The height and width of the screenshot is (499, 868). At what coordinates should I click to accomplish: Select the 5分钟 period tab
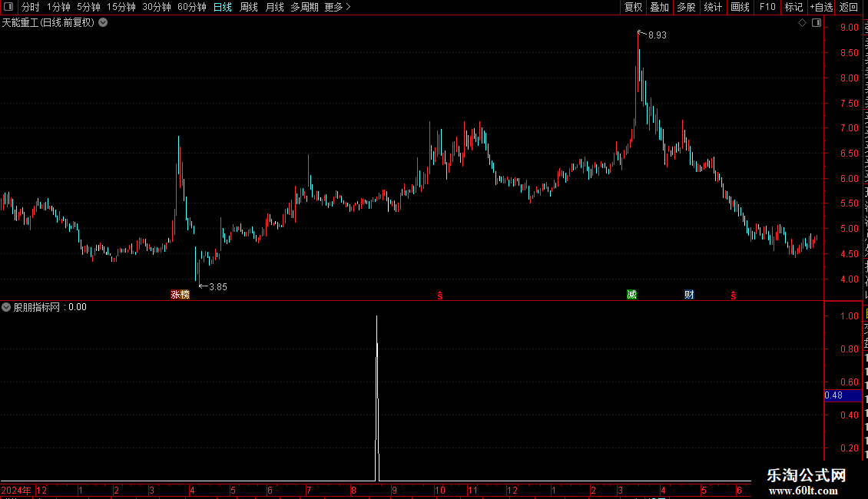point(88,7)
